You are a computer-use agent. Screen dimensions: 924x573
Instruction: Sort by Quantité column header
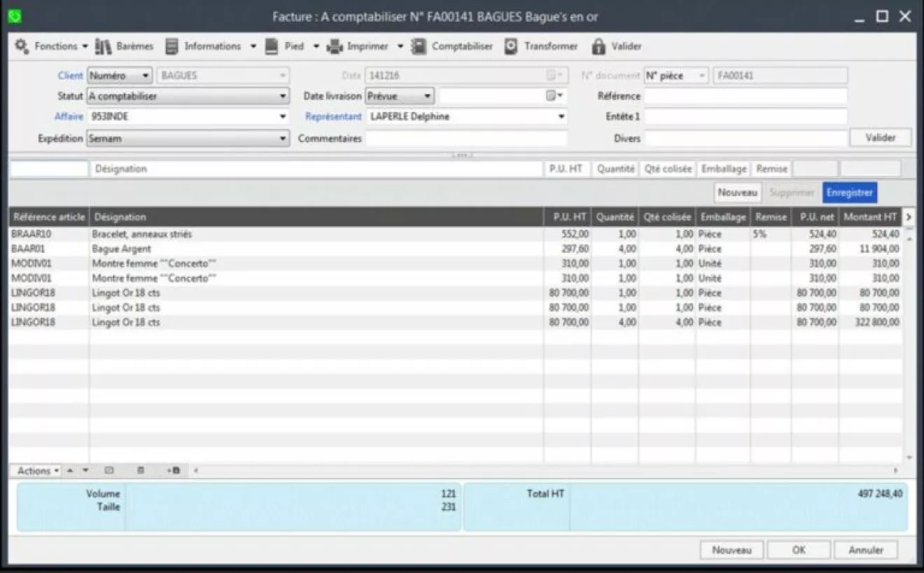[615, 217]
